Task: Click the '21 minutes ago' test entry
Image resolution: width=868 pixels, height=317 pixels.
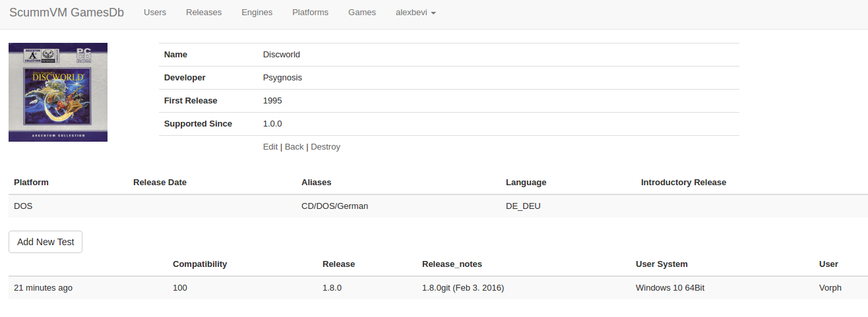Action: tap(43, 288)
